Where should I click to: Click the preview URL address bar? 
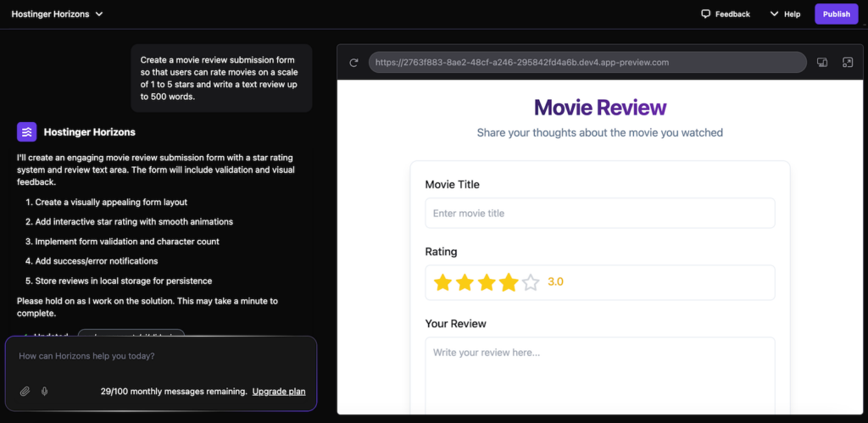tap(587, 62)
